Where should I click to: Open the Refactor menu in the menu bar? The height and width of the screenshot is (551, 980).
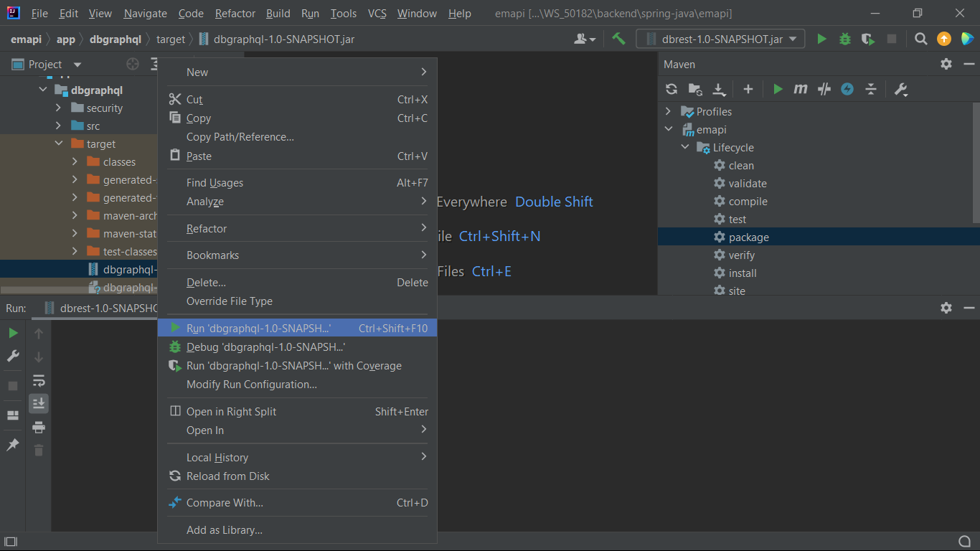coord(235,14)
